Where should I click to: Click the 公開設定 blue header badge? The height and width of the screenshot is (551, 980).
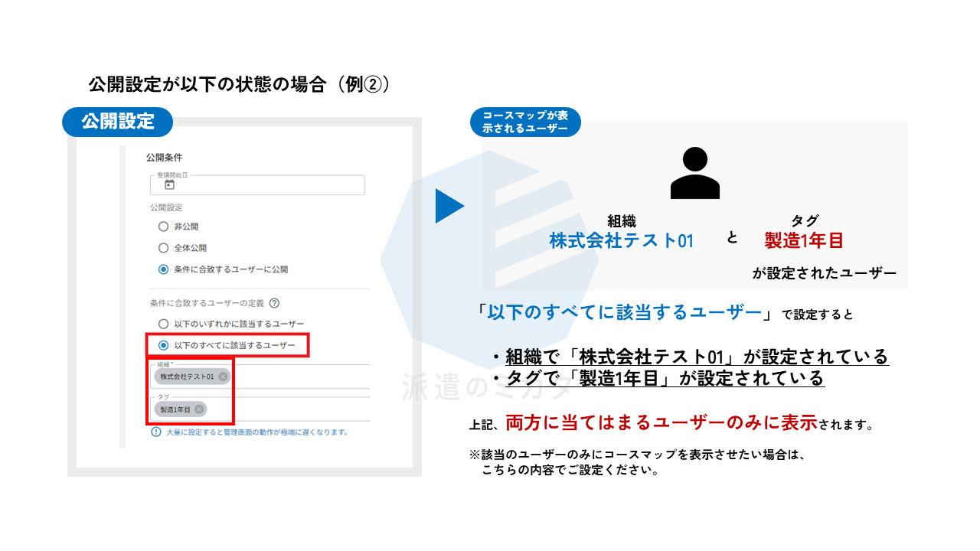click(118, 121)
